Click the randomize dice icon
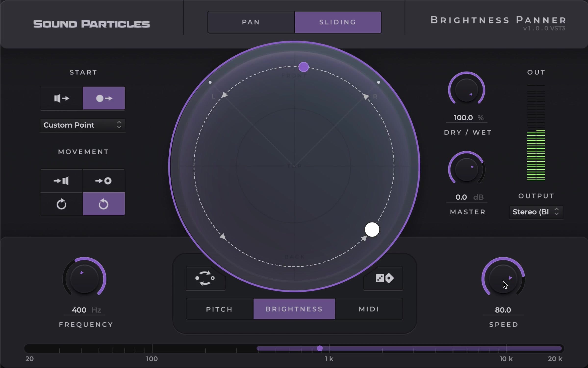Viewport: 588px width, 368px height. (x=383, y=278)
